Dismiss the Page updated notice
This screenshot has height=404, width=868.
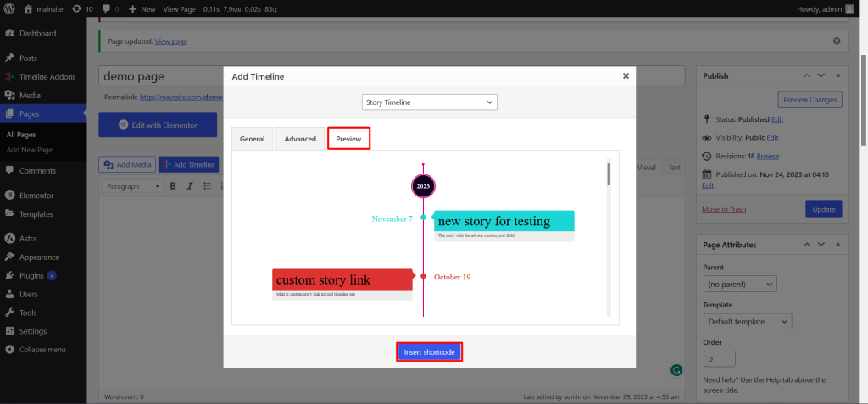(837, 41)
